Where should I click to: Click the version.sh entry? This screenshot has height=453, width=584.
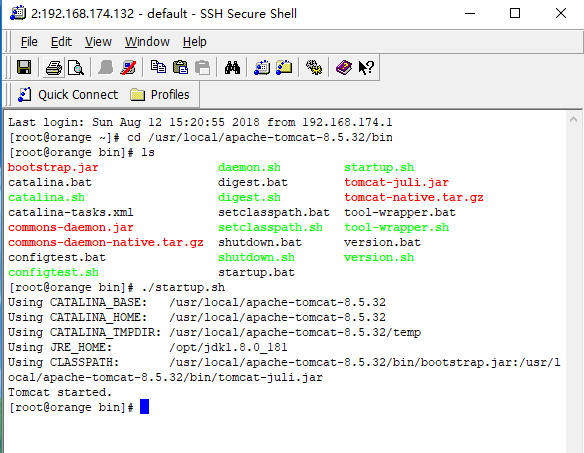click(379, 257)
